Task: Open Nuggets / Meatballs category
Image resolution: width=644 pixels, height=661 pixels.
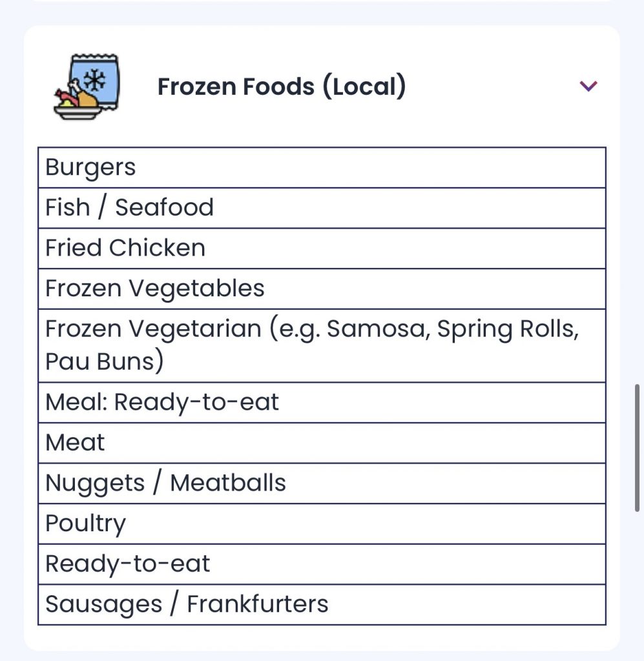Action: (322, 483)
